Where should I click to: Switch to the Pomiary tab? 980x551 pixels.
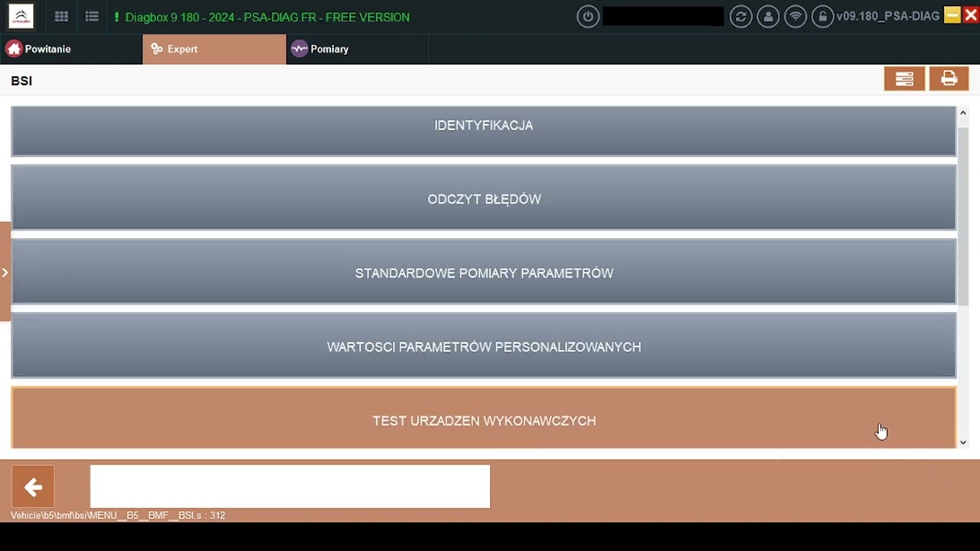(357, 49)
